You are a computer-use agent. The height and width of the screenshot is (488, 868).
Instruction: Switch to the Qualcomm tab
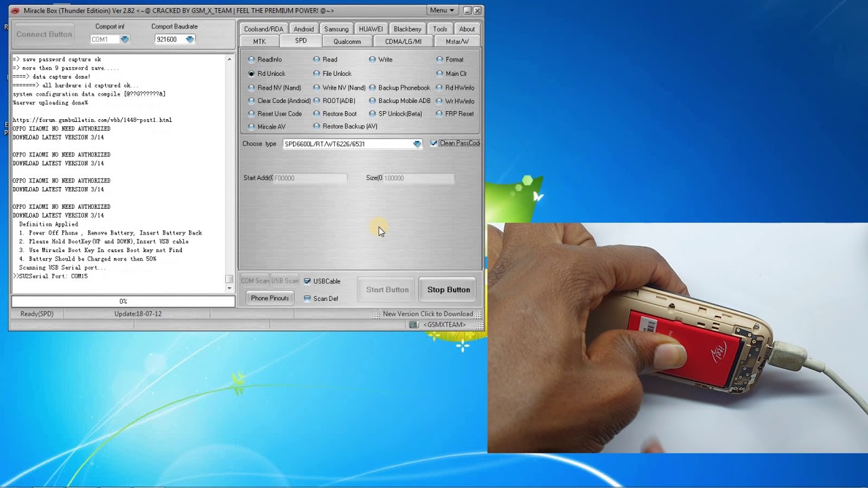(x=347, y=41)
